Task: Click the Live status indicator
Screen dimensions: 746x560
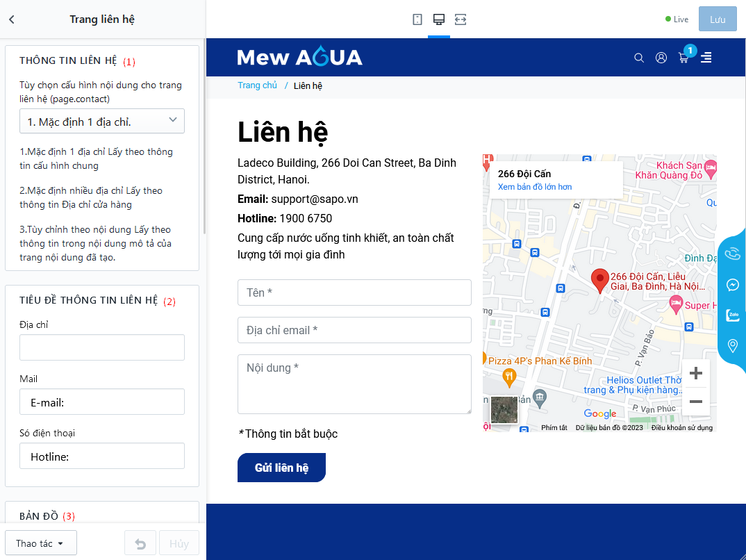Action: (677, 19)
